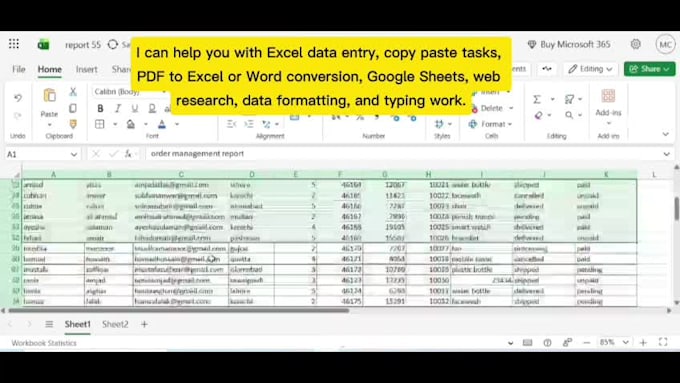Toggle Bold formatting

(x=100, y=108)
